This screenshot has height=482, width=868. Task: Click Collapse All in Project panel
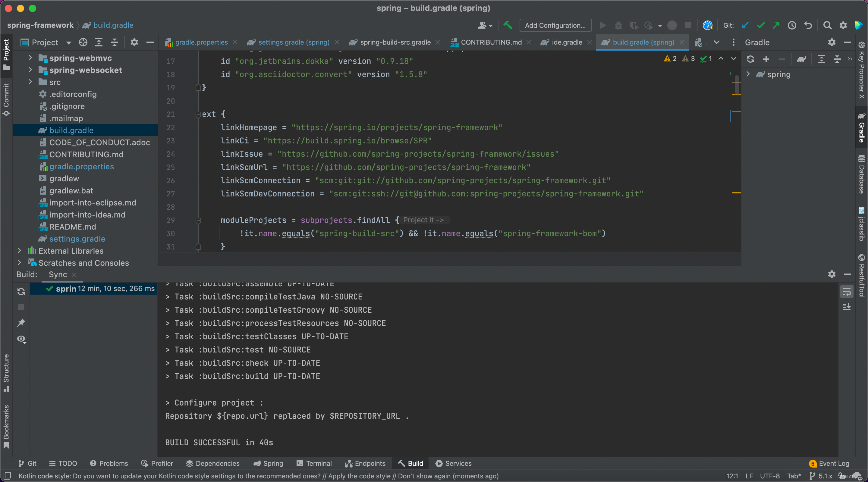click(x=115, y=42)
